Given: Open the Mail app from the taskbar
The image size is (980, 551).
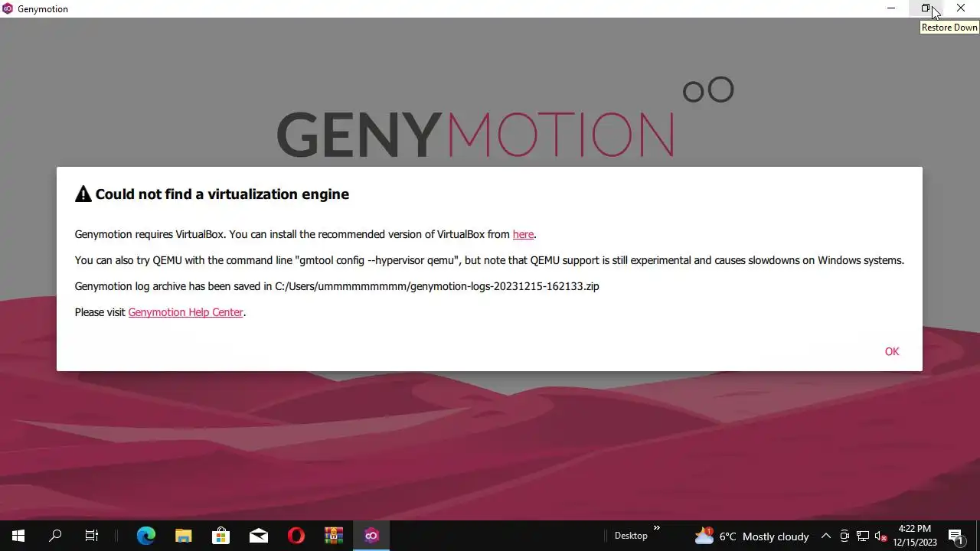Looking at the screenshot, I should coord(259,536).
